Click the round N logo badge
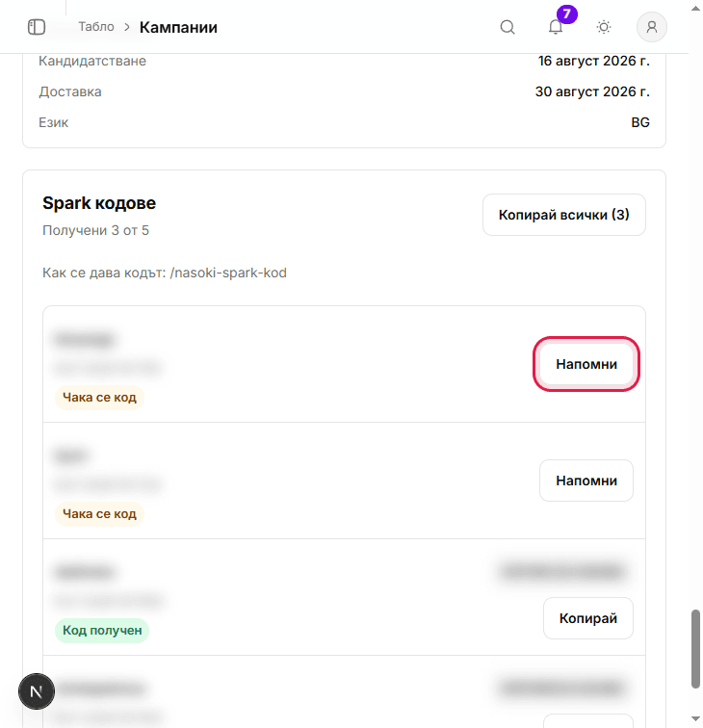This screenshot has height=728, width=703. coord(37,691)
